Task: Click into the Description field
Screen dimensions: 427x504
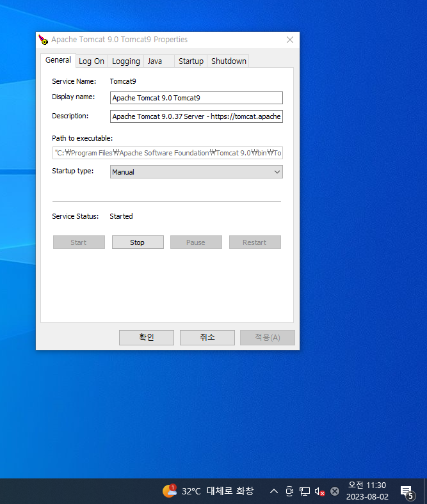Action: click(x=197, y=116)
